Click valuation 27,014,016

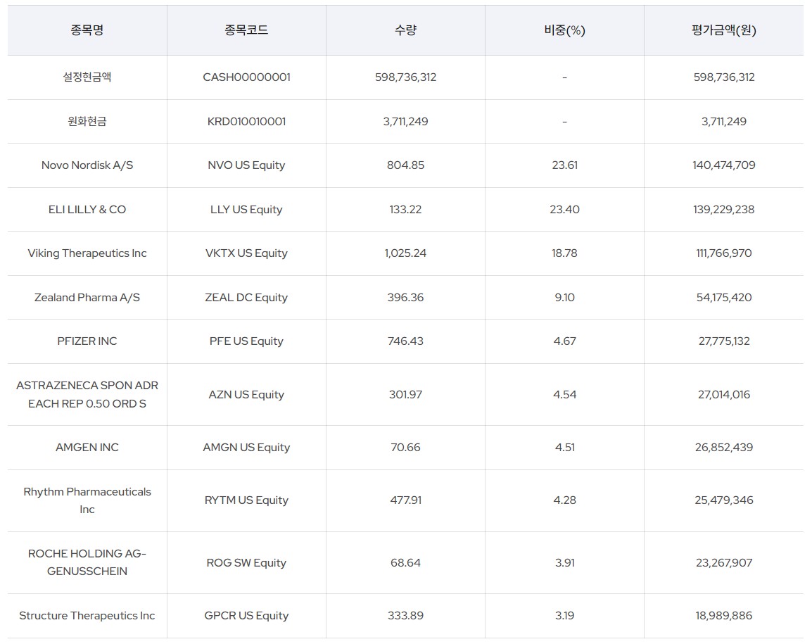pyautogui.click(x=724, y=394)
